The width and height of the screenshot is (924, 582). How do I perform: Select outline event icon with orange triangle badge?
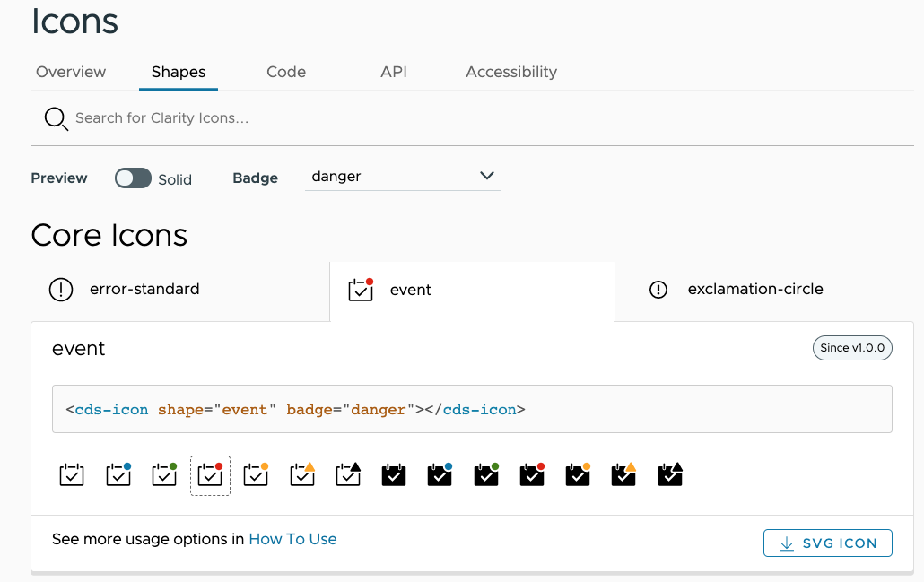point(302,474)
